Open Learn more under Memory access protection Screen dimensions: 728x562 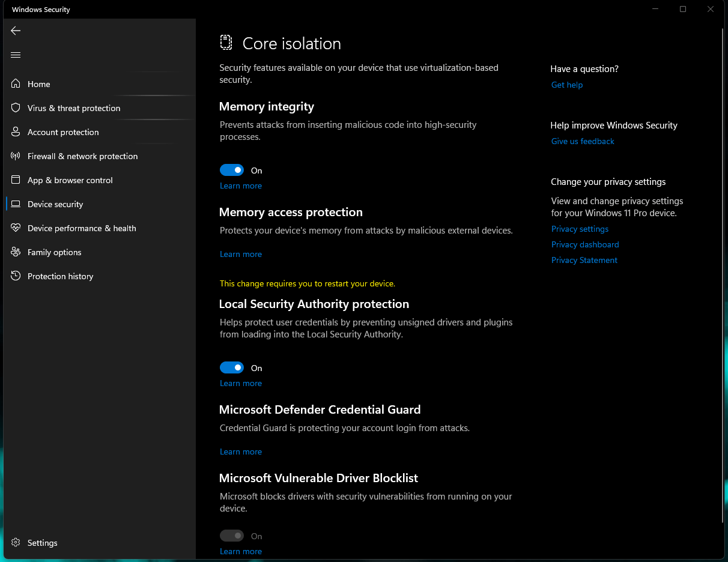tap(241, 255)
